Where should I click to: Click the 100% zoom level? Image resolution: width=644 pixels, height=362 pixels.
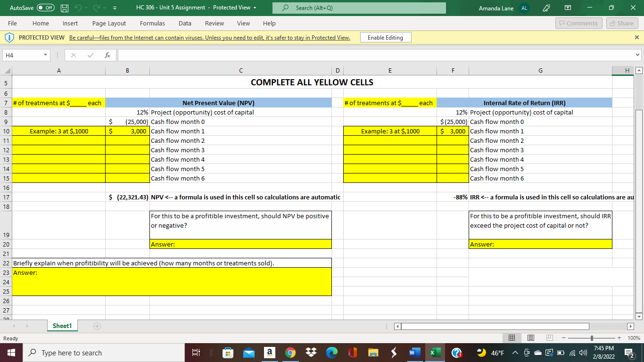(x=633, y=338)
